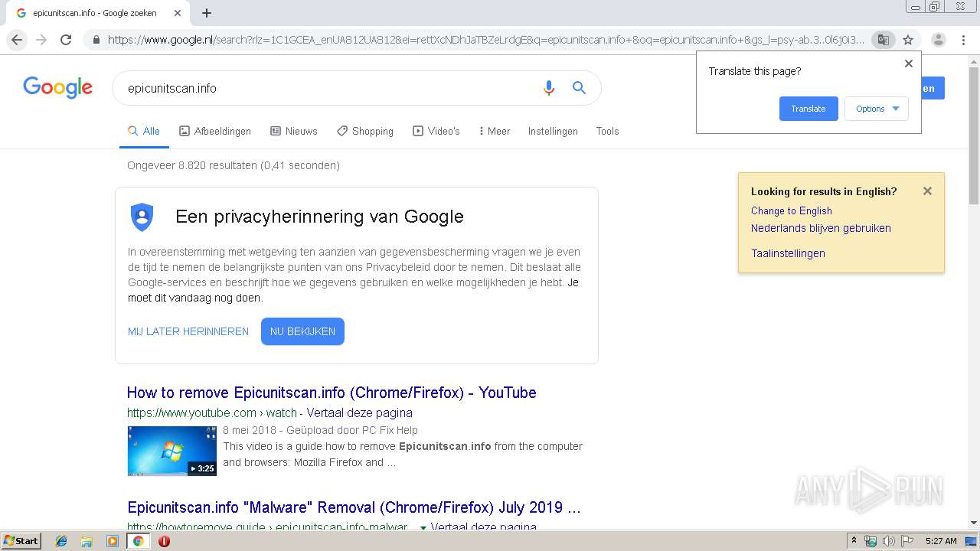Open the Tools option

pos(607,131)
